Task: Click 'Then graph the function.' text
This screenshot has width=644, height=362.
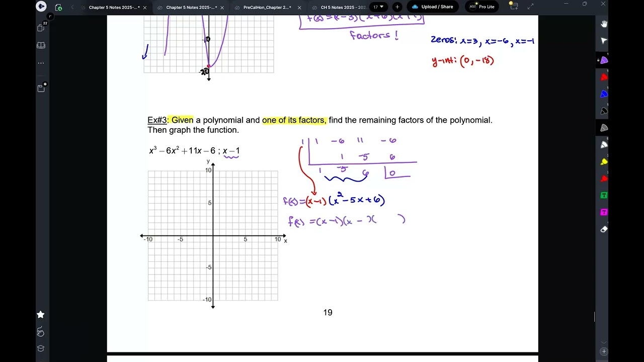Action: coord(193,130)
